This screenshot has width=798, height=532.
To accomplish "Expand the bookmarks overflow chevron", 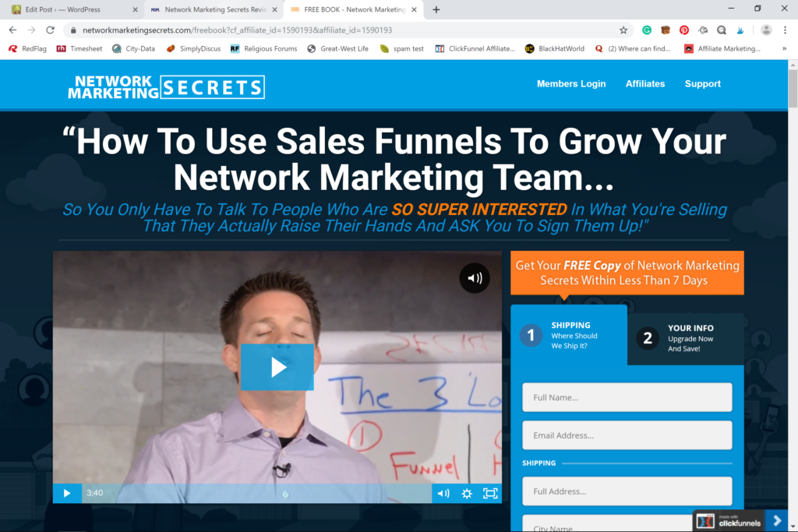I will coord(784,49).
